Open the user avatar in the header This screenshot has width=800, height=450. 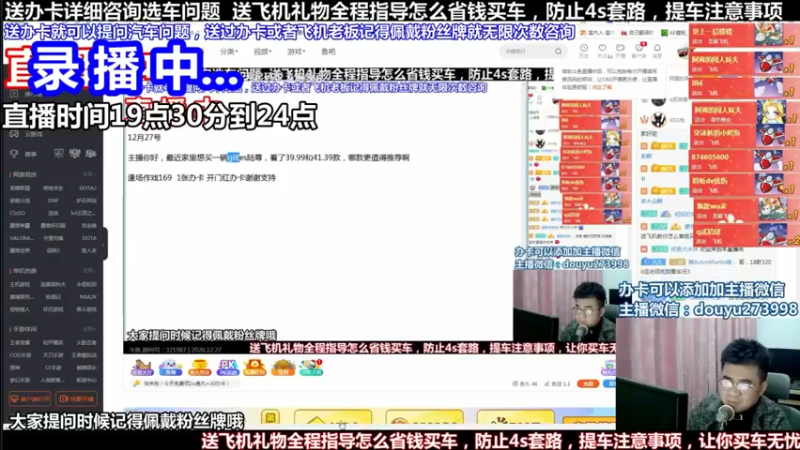click(683, 52)
